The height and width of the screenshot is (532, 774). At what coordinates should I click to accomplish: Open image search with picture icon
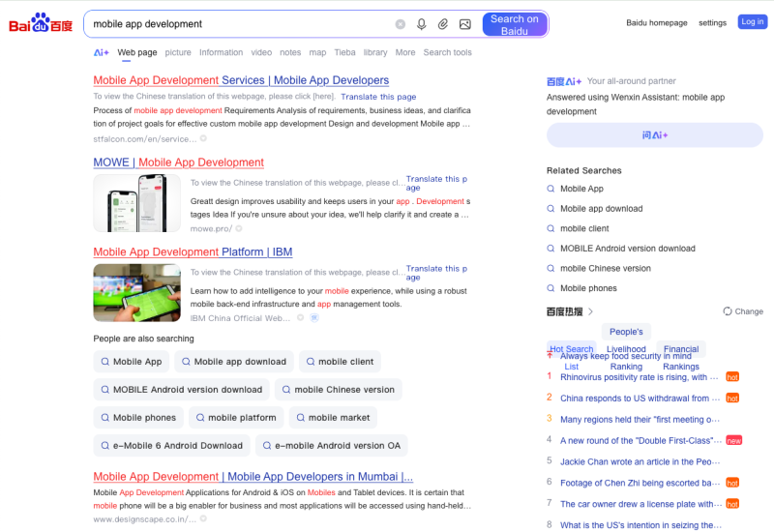tap(465, 24)
